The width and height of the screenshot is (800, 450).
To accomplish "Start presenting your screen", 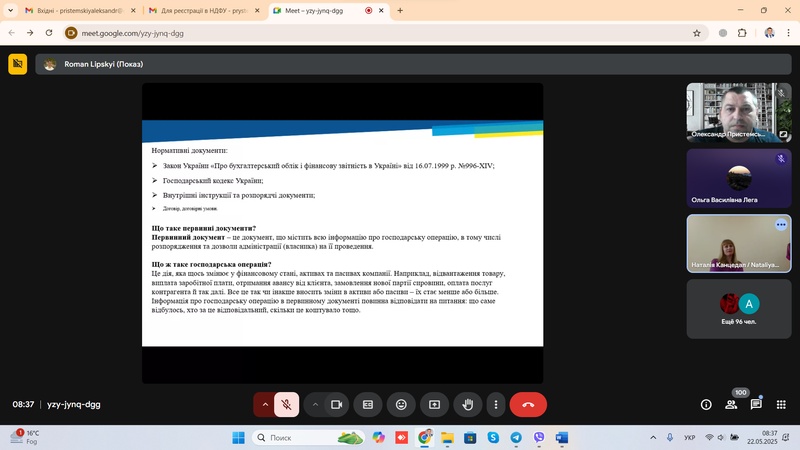I will click(434, 405).
